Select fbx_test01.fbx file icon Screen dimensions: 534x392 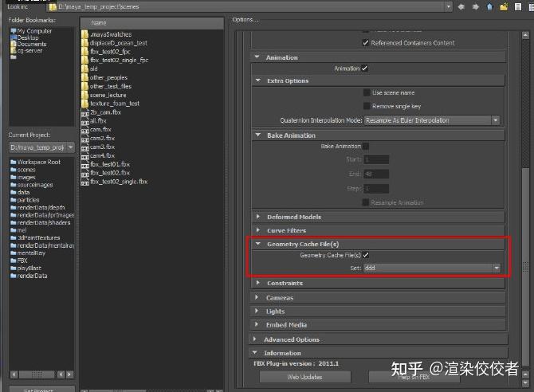pyautogui.click(x=84, y=164)
